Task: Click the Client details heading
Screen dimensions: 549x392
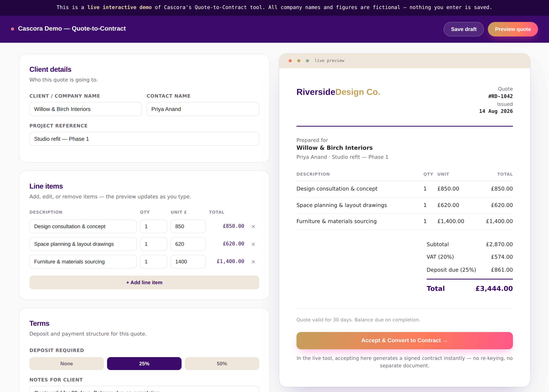Action: coord(50,69)
